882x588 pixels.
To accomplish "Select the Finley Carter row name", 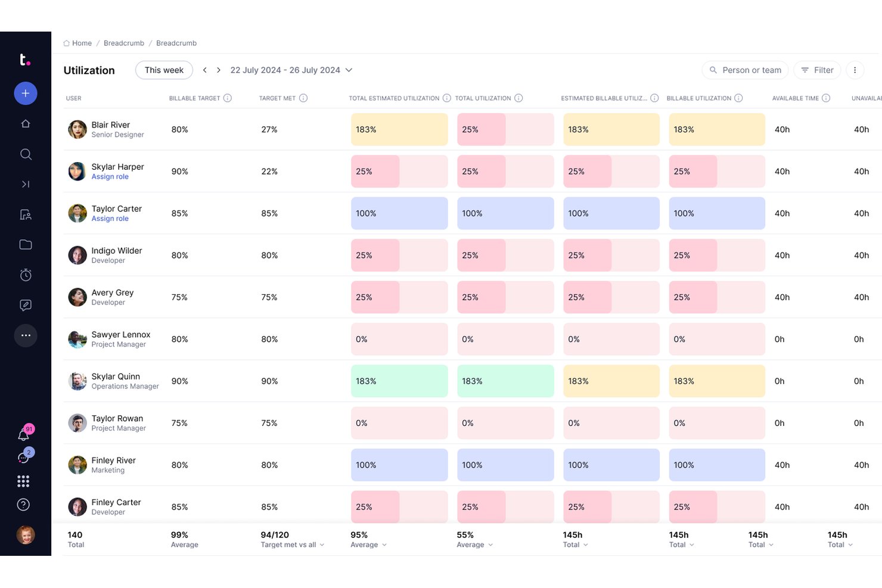I will 116,502.
